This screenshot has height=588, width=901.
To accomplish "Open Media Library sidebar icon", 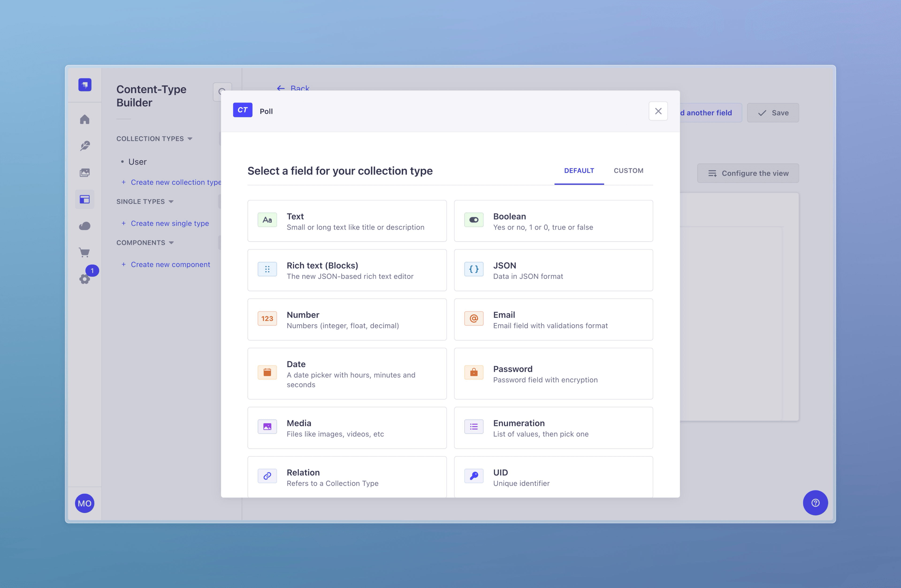I will click(84, 173).
